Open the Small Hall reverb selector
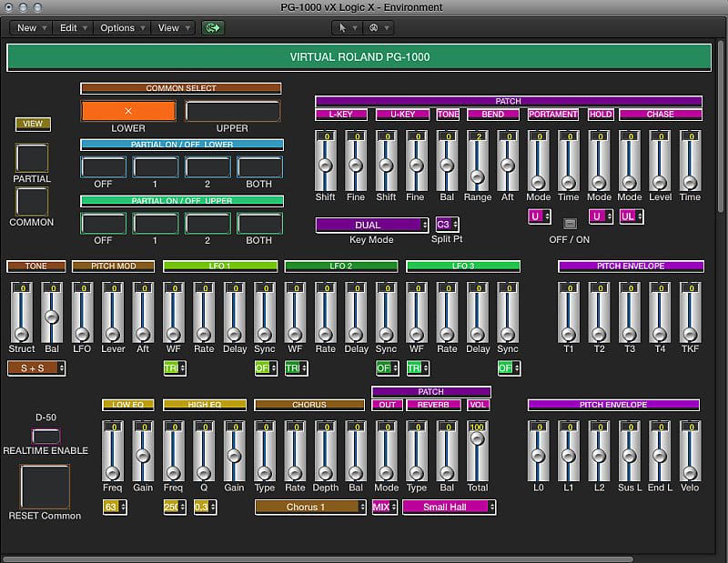Screen dimensions: 728x563 [449, 506]
